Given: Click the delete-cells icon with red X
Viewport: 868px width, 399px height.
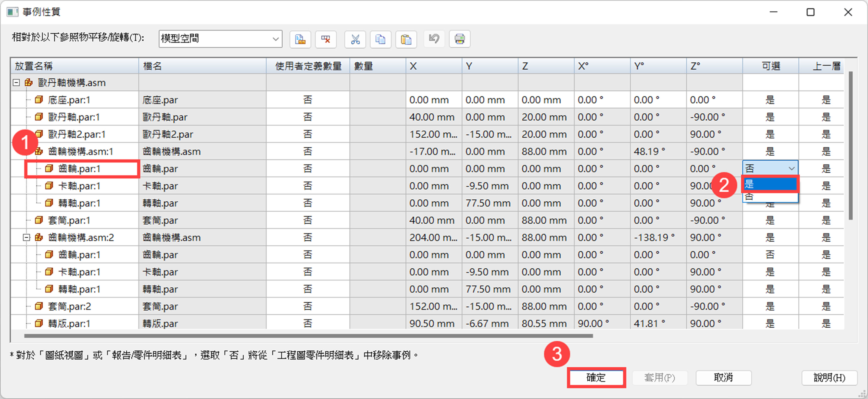Looking at the screenshot, I should [x=325, y=39].
